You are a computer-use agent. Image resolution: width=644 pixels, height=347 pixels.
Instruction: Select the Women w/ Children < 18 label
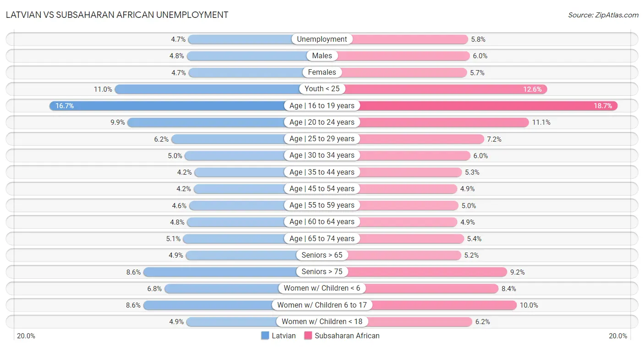pos(322,322)
